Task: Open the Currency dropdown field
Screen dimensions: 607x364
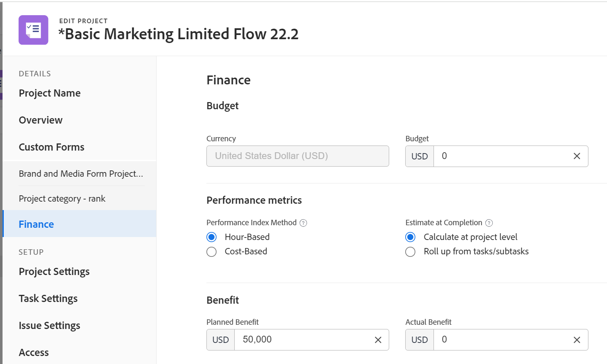Action: click(x=297, y=156)
